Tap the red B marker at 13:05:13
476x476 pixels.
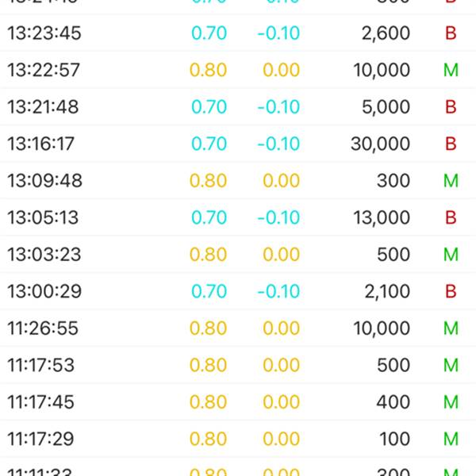[x=451, y=217]
